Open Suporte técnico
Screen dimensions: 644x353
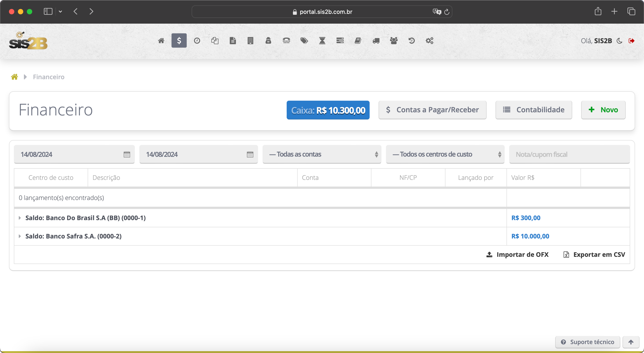click(x=588, y=342)
